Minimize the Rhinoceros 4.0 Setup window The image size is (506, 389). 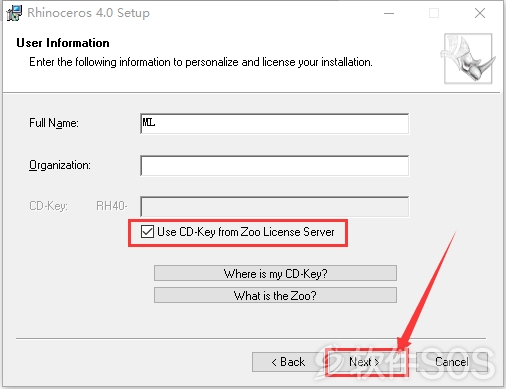pos(389,13)
